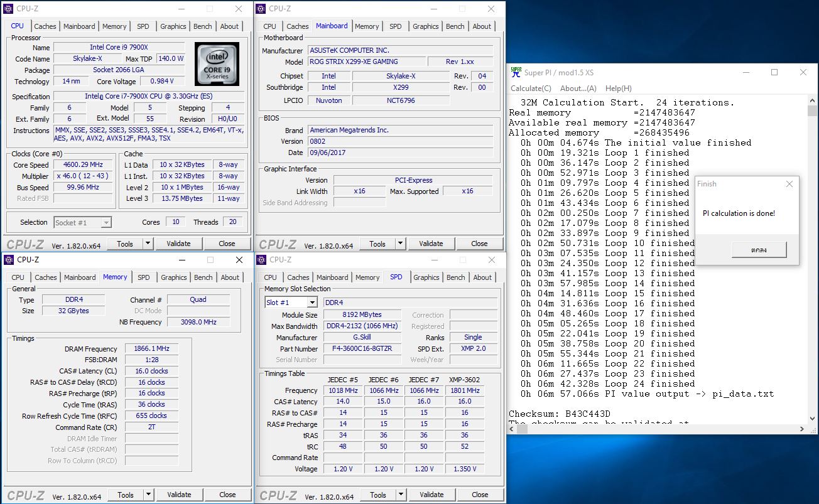This screenshot has height=504, width=819.
Task: Click the Core Speed 4600.29 MHz field
Action: click(84, 165)
